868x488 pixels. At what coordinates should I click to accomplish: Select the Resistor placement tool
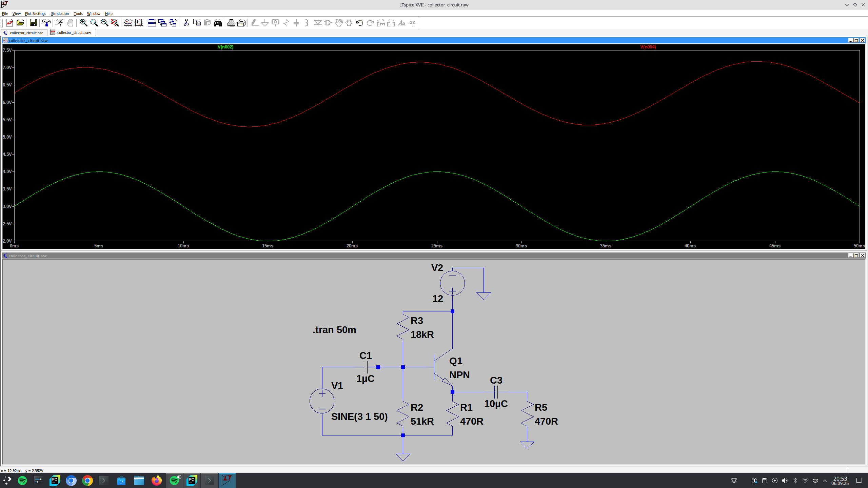pos(287,23)
